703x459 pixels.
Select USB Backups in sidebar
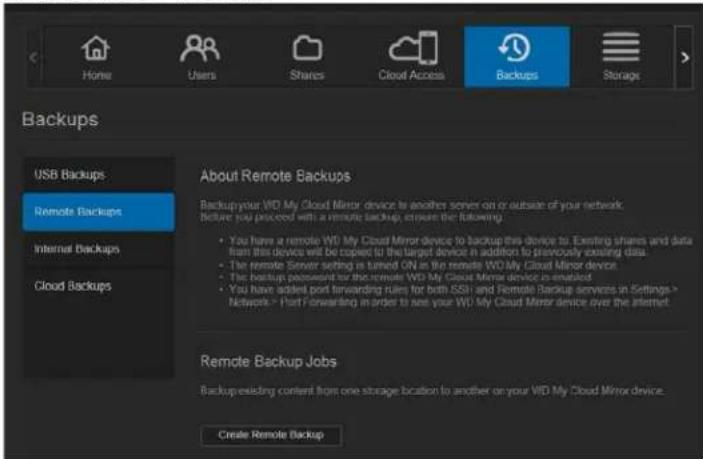point(99,174)
